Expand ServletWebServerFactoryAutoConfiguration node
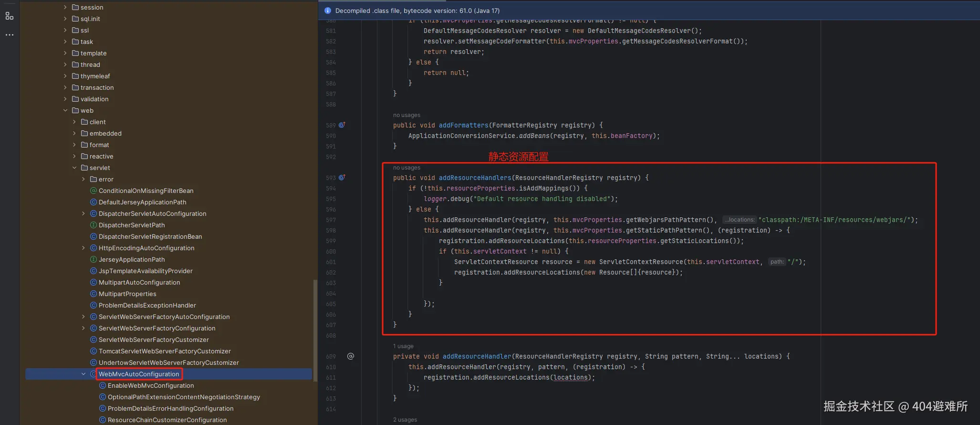980x425 pixels. (x=83, y=317)
